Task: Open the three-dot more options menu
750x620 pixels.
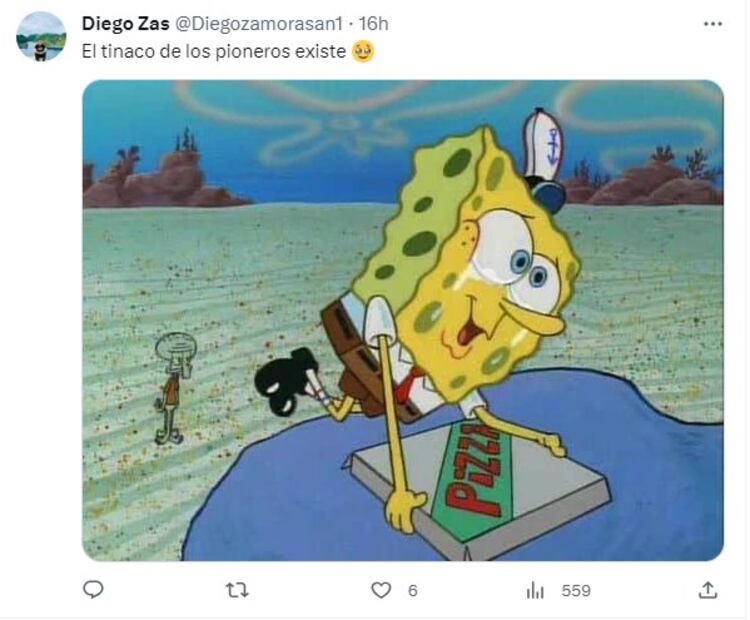Action: coord(713,24)
